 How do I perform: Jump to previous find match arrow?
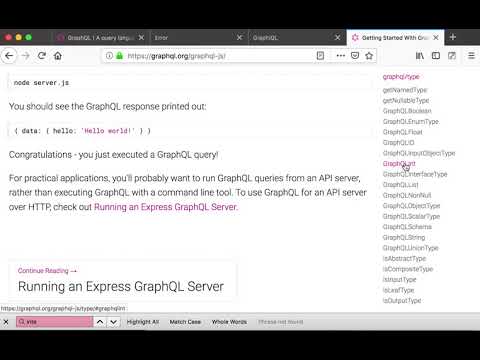[x=100, y=322]
